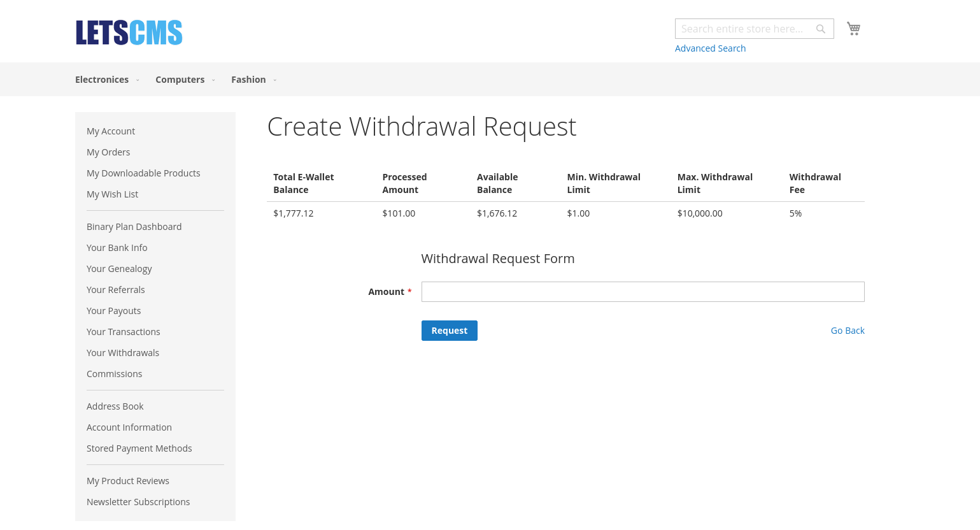
Task: Navigate to Stored Payment Methods
Action: click(x=139, y=448)
